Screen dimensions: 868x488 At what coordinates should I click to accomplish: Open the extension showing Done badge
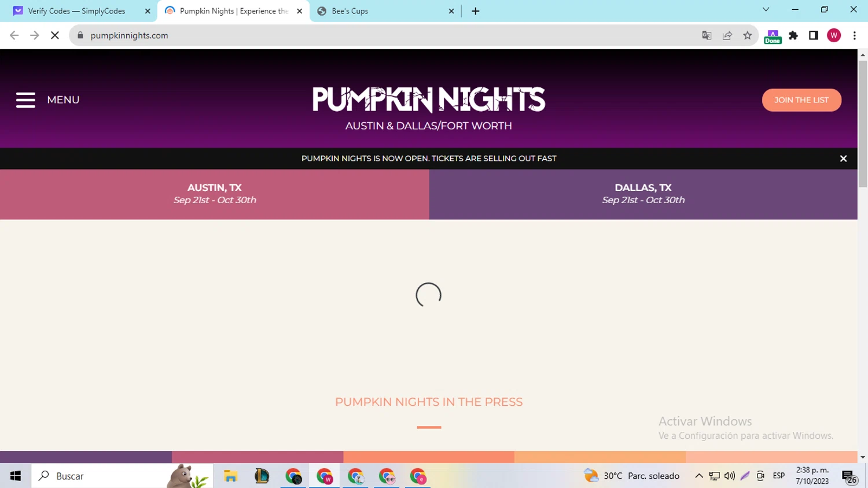(773, 36)
